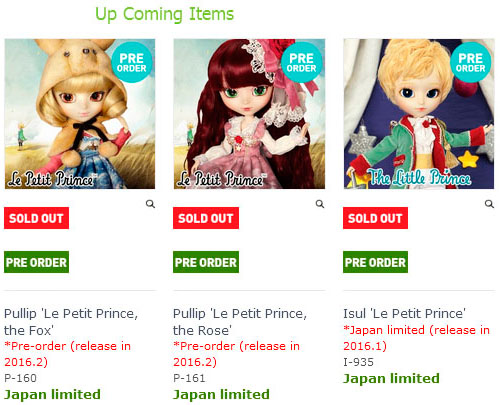
Task: Click the PRE ORDER badge on the Little Prince image
Action: pos(471,62)
